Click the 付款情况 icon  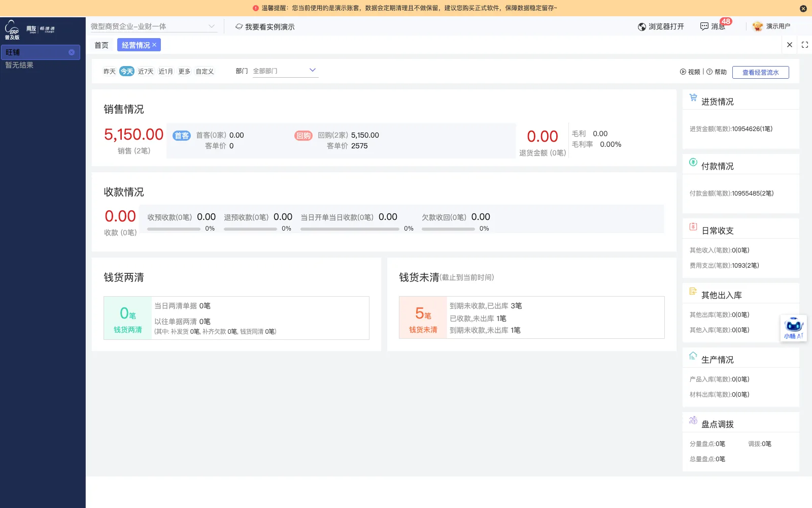tap(693, 162)
